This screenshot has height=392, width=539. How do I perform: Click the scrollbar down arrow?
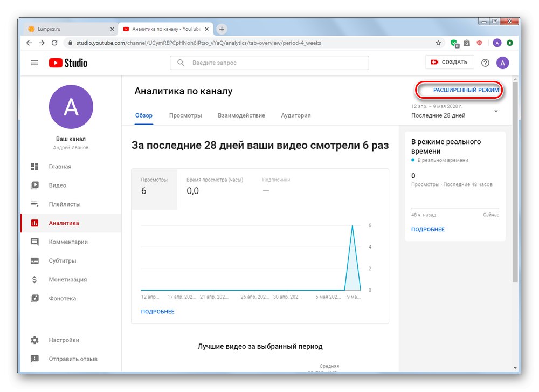point(515,368)
